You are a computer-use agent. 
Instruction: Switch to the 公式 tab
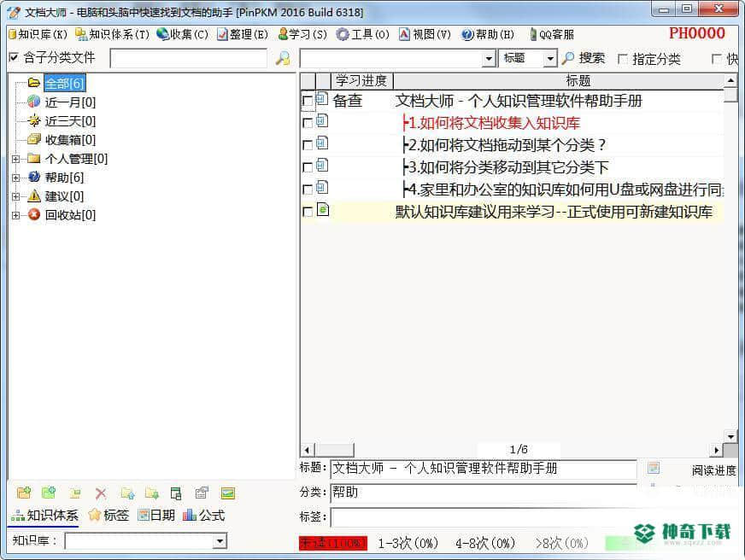pyautogui.click(x=204, y=516)
